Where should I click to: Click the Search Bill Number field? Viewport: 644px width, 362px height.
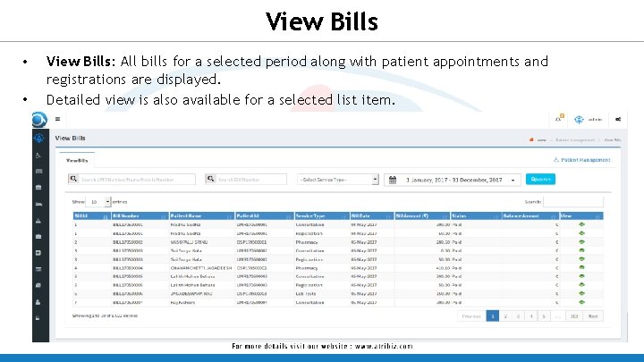pos(251,180)
